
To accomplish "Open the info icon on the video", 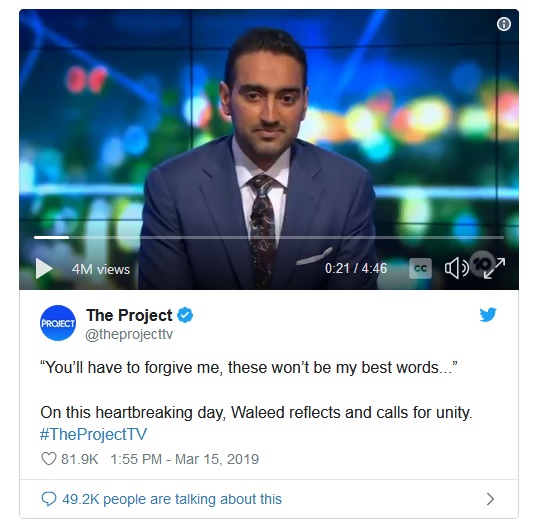I will (x=503, y=24).
